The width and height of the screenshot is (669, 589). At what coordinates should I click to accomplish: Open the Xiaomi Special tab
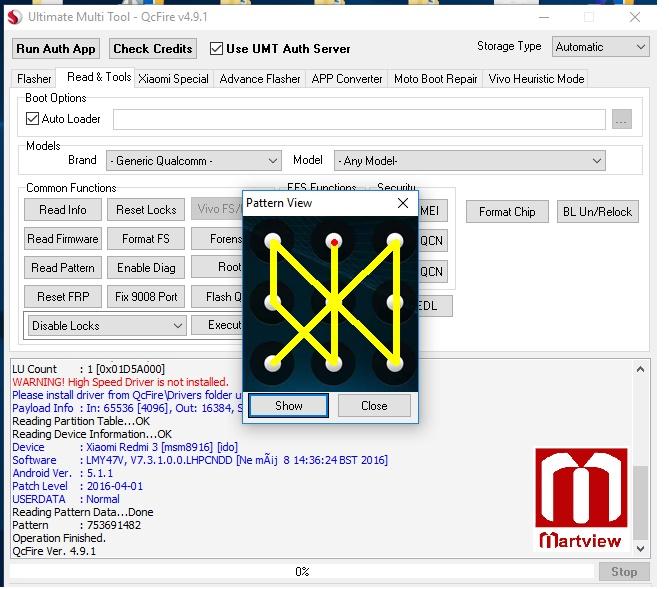[x=173, y=79]
